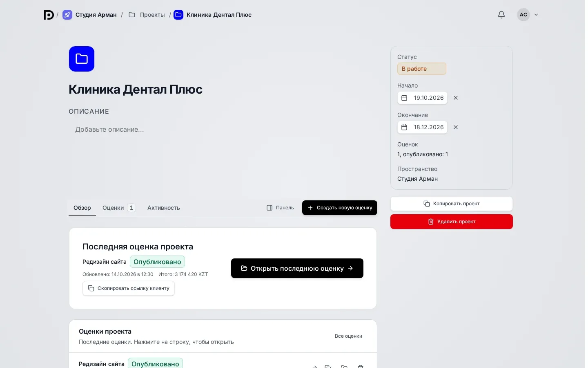Click the Последняя оценка проекта heading
The image size is (588, 368).
(x=138, y=247)
